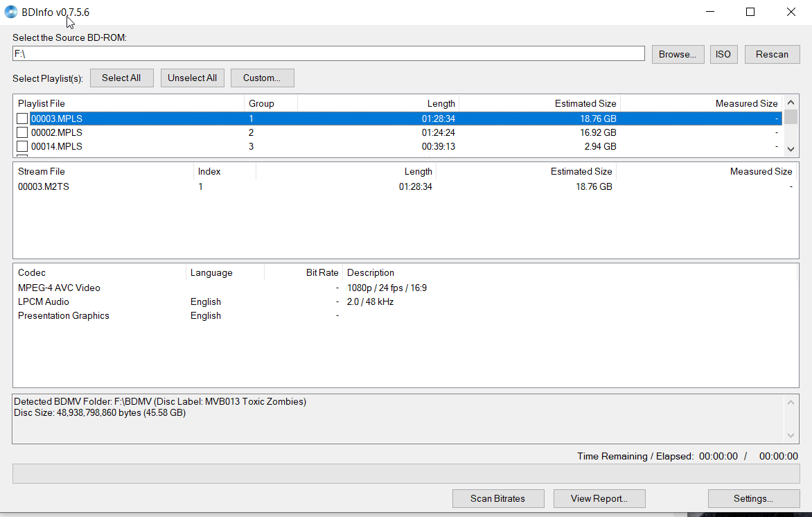Open the Settings... button

pos(754,498)
